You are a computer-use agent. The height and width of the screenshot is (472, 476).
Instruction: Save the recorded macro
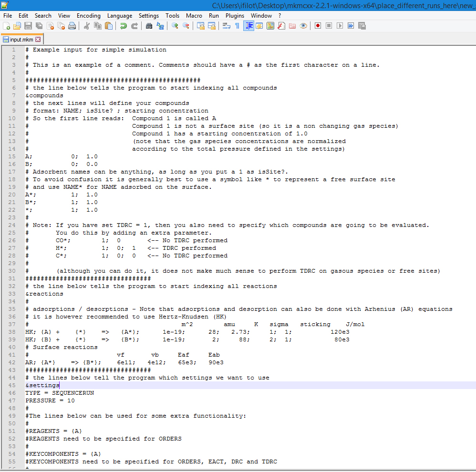(361, 26)
